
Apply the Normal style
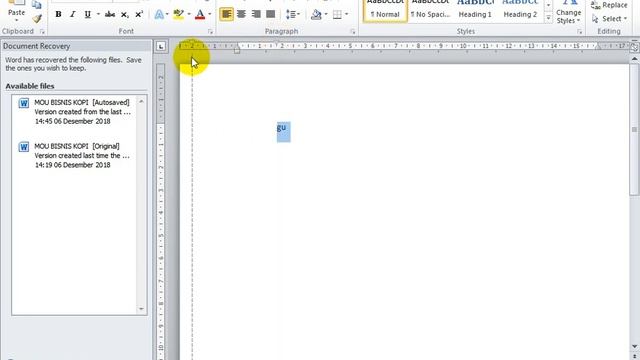click(385, 10)
